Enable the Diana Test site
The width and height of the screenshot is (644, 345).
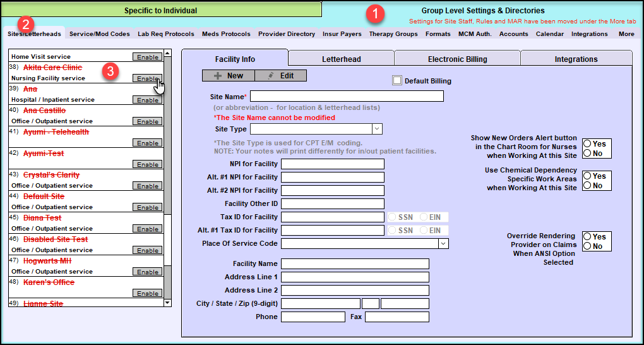148,229
